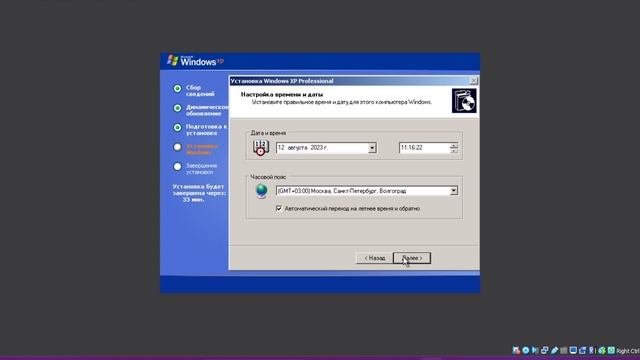640x360 pixels.
Task: Click the orange 'Установка Windows' current step
Action: click(202, 149)
